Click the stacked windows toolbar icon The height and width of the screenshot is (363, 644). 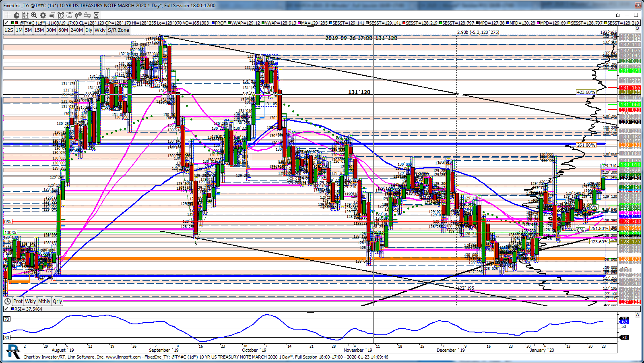click(x=52, y=15)
